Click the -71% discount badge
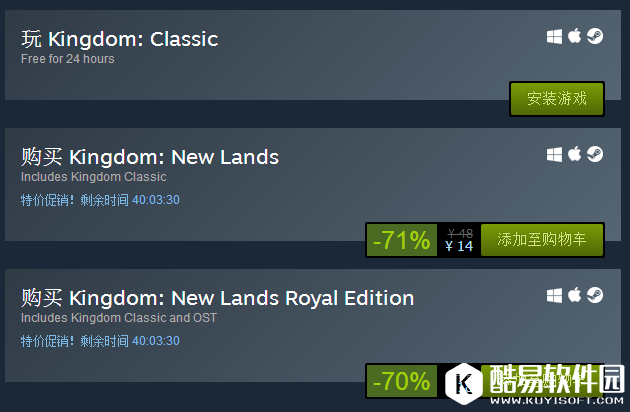The image size is (630, 412). (x=401, y=240)
